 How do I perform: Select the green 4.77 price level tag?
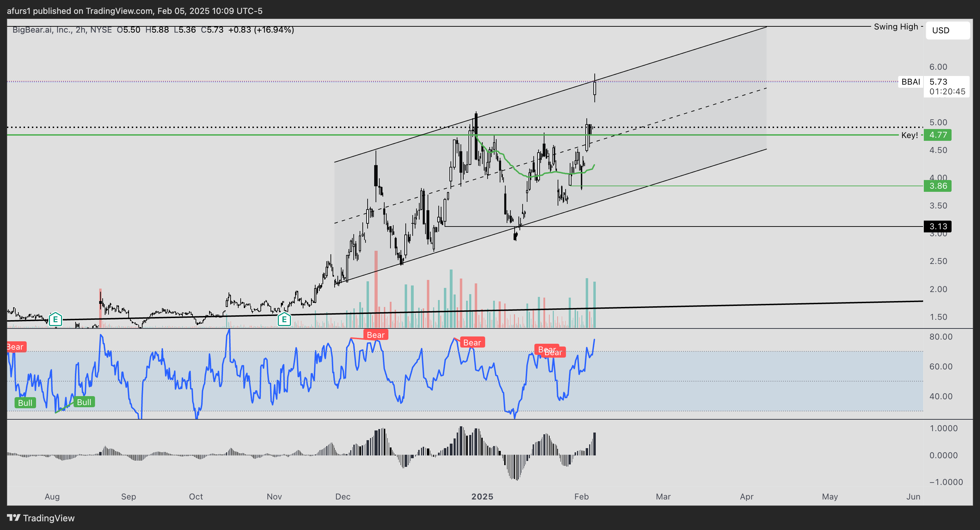point(938,135)
